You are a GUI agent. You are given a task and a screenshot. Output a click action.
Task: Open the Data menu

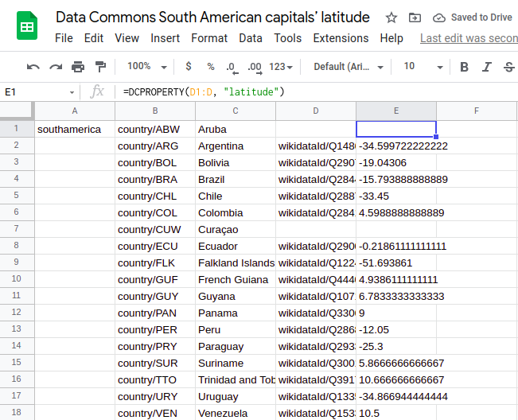[251, 38]
